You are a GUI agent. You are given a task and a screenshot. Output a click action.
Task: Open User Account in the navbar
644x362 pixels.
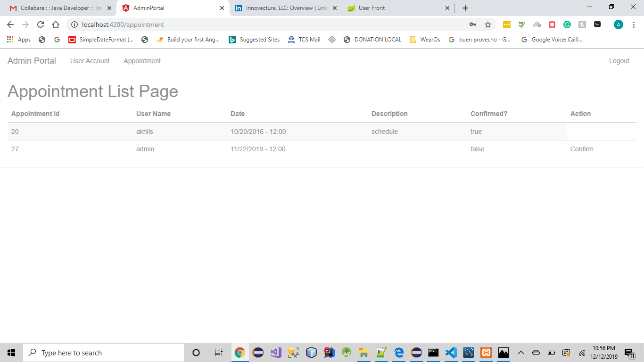90,61
